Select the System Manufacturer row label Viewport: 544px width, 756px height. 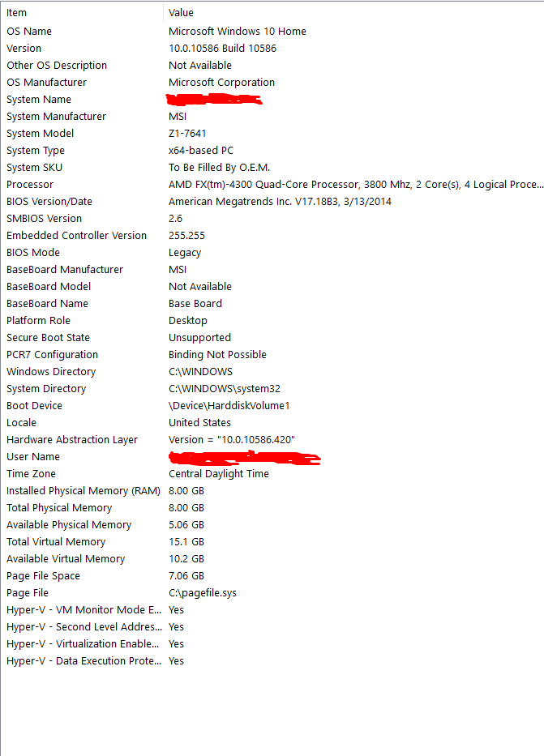coord(56,116)
